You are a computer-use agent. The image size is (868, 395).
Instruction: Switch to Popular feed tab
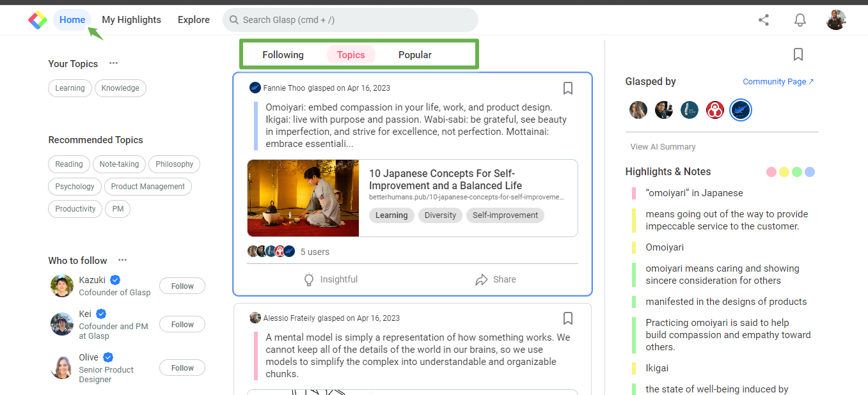tap(415, 55)
